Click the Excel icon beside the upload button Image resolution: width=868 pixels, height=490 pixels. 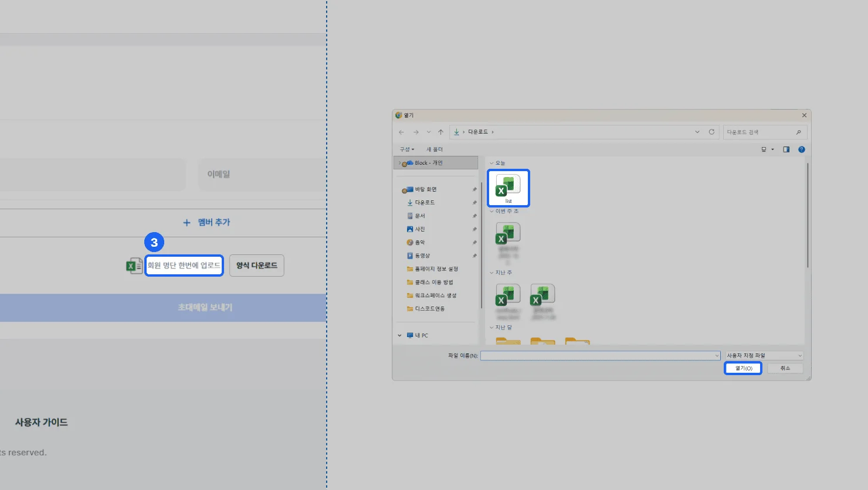pos(134,266)
